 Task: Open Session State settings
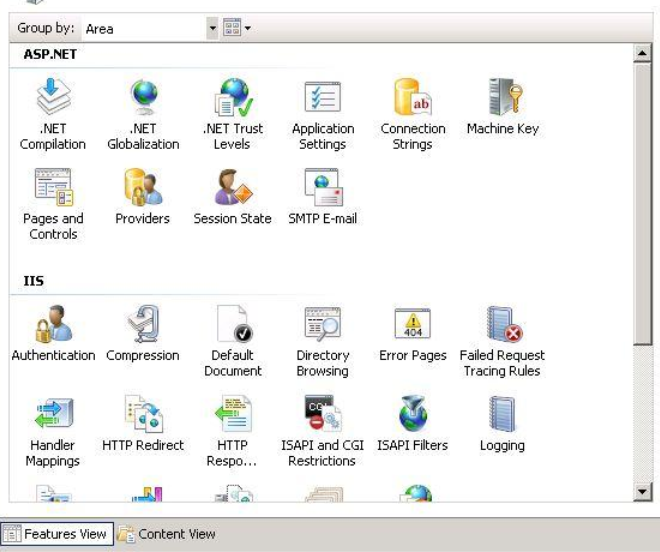(x=232, y=188)
